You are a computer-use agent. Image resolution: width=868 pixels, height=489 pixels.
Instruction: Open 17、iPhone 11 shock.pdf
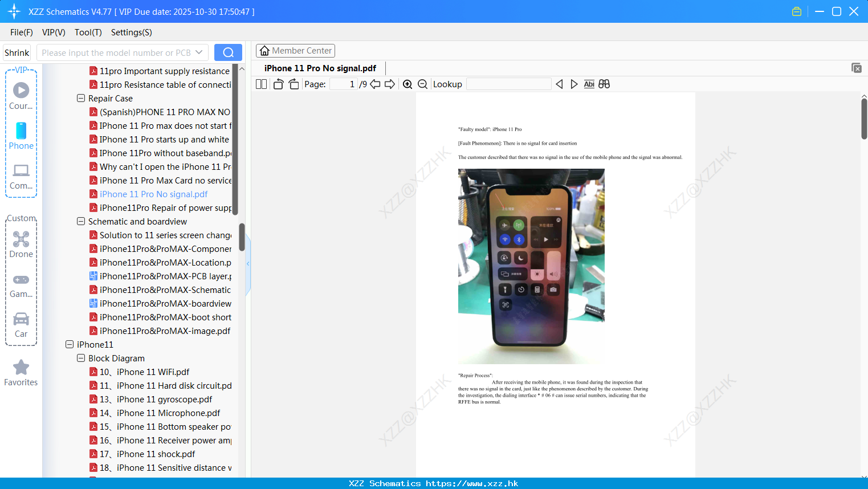[142, 454]
